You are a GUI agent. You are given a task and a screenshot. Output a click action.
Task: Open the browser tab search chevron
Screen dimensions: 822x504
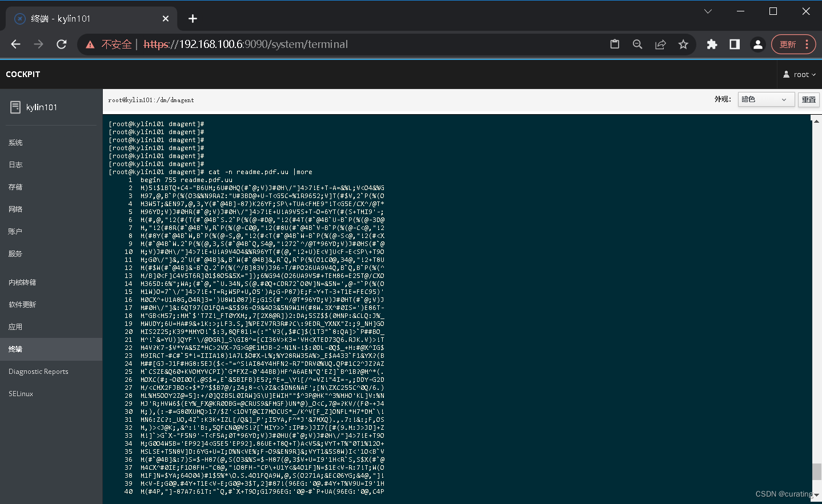(x=707, y=11)
